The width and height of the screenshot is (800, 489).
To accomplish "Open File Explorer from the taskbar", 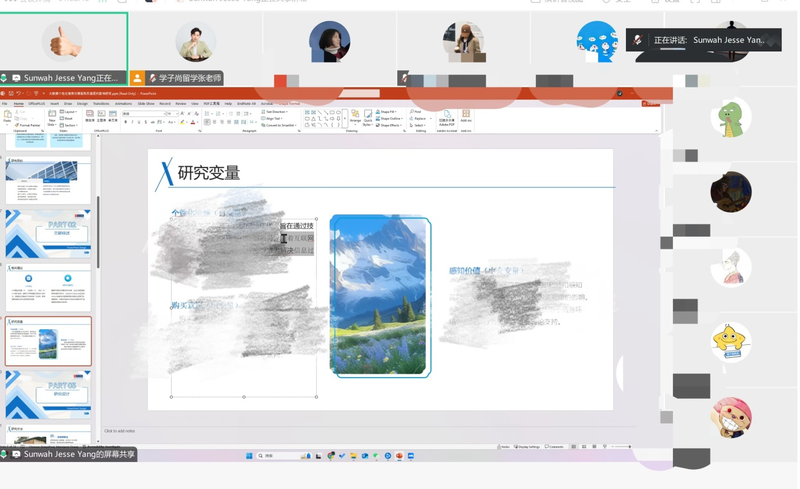I will (353, 456).
